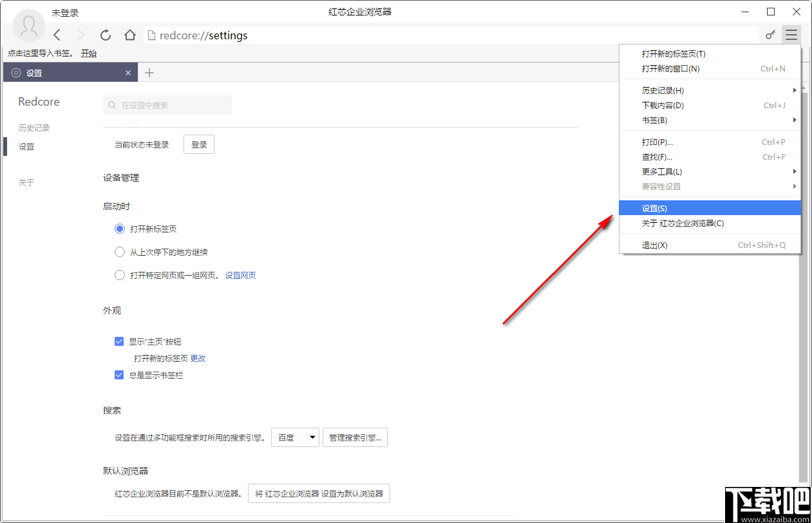This screenshot has width=812, height=523.
Task: Open the password key icon in toolbar
Action: pyautogui.click(x=771, y=35)
